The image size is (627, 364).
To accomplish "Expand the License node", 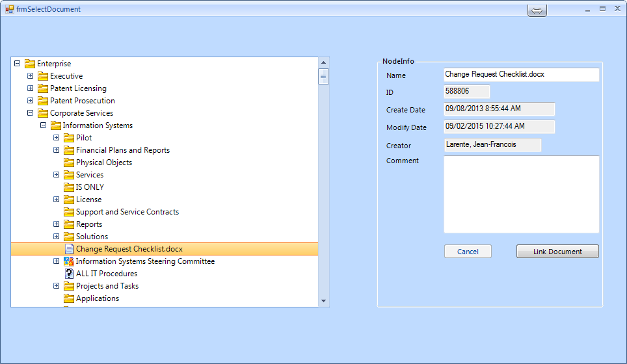I will coord(57,200).
